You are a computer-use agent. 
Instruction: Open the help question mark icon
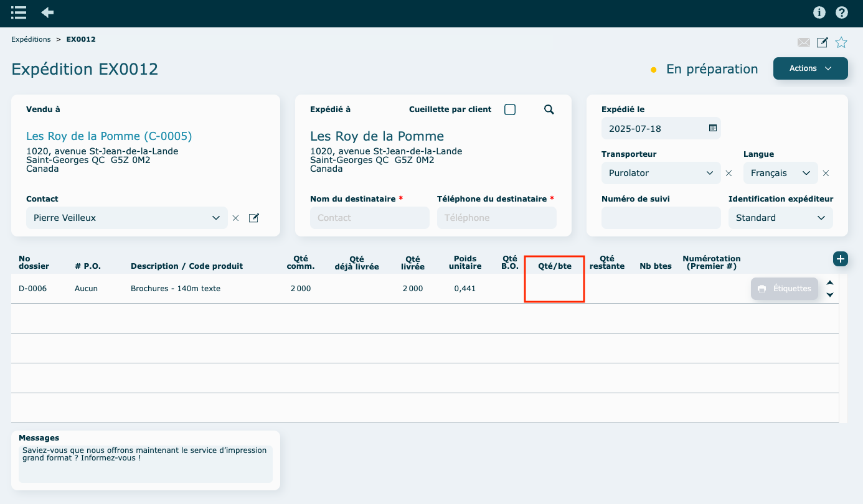tap(842, 12)
